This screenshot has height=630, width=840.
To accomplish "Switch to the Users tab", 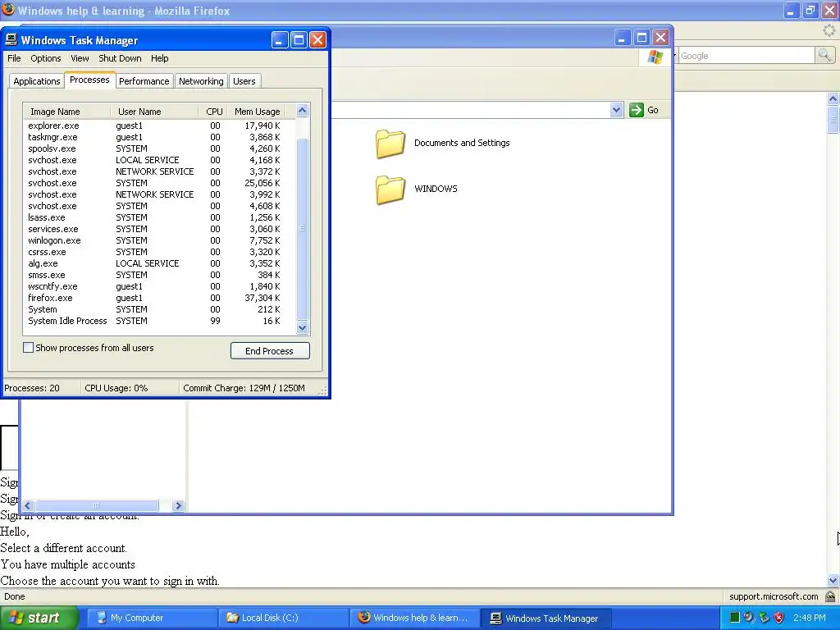I will [x=244, y=81].
